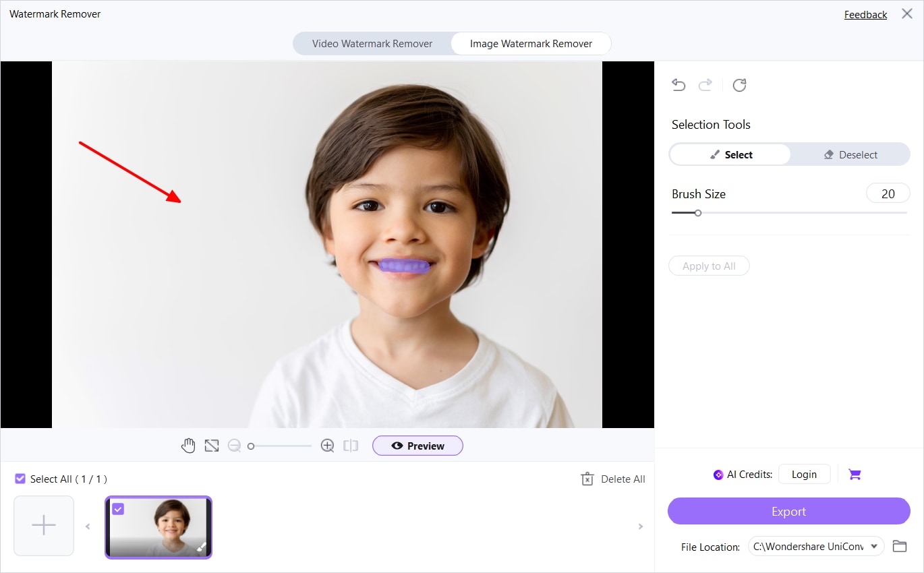Uncheck the image thumbnail checkbox
The image size is (924, 573).
point(118,509)
